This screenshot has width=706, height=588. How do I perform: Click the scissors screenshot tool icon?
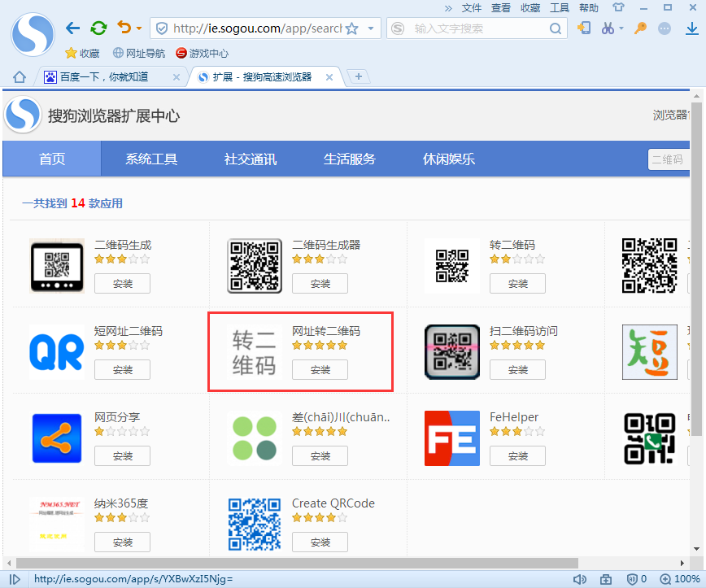pos(608,28)
